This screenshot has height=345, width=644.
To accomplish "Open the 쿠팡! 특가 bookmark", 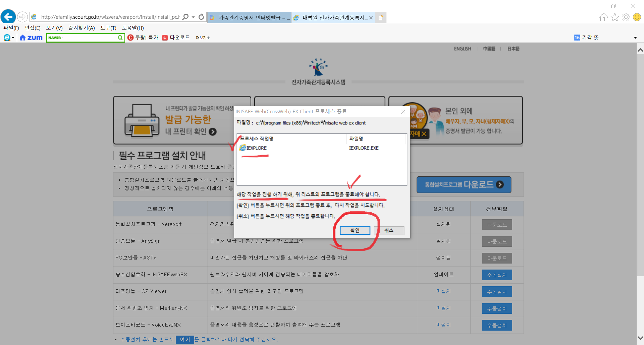I will point(143,38).
